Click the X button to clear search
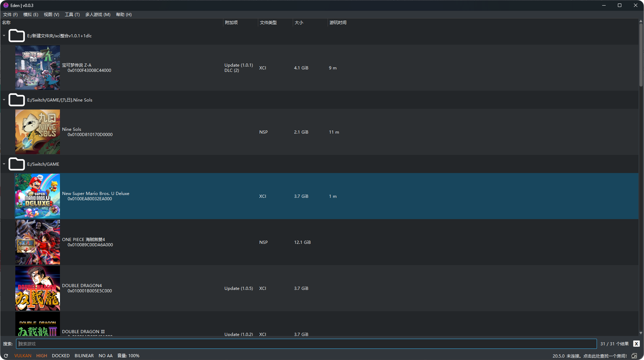The width and height of the screenshot is (644, 360). click(636, 344)
